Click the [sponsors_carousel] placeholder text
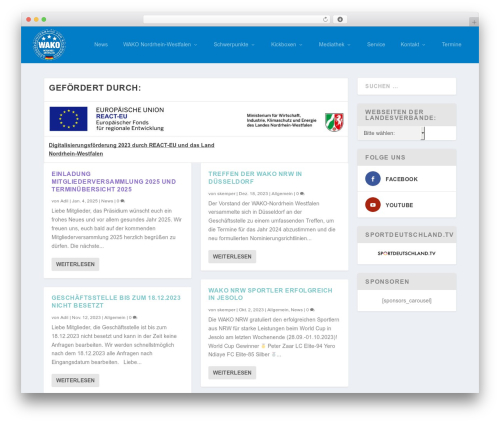 [406, 301]
